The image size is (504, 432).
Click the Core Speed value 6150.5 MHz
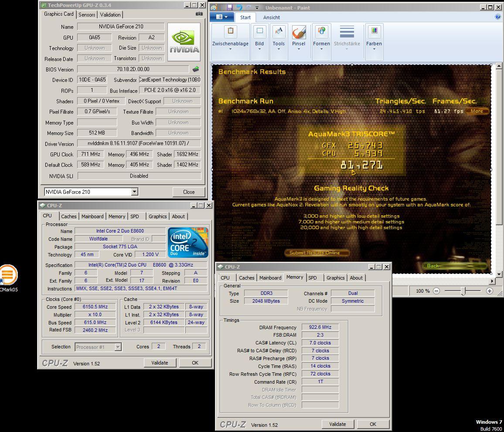pyautogui.click(x=95, y=307)
